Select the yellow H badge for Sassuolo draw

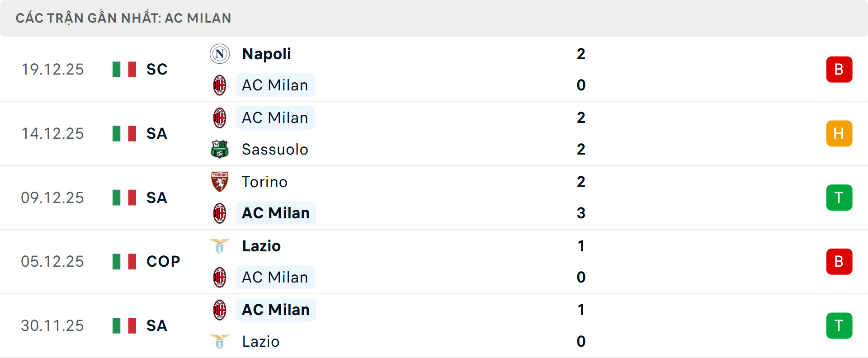[x=839, y=133]
